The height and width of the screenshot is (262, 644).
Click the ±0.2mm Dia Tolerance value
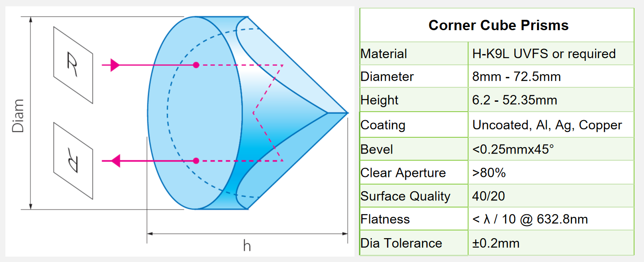pos(496,244)
